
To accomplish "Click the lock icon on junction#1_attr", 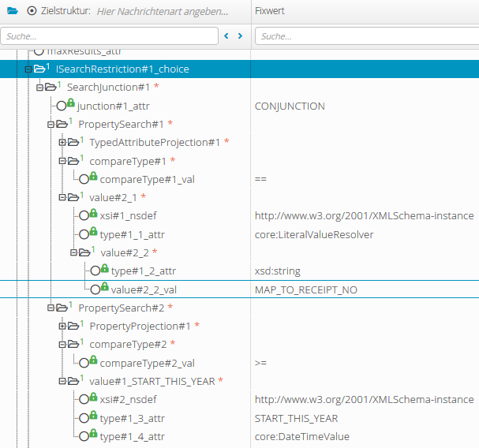I will [x=70, y=103].
